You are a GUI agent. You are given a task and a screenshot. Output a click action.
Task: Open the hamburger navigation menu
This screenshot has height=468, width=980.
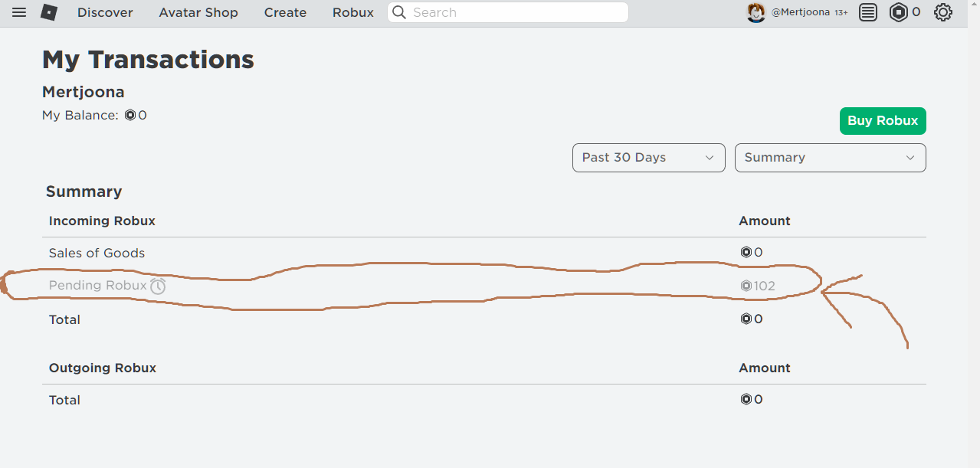(19, 12)
